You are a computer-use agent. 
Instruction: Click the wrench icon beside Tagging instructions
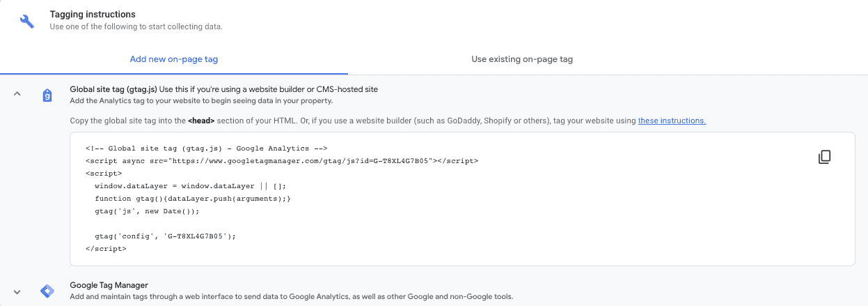[x=27, y=20]
